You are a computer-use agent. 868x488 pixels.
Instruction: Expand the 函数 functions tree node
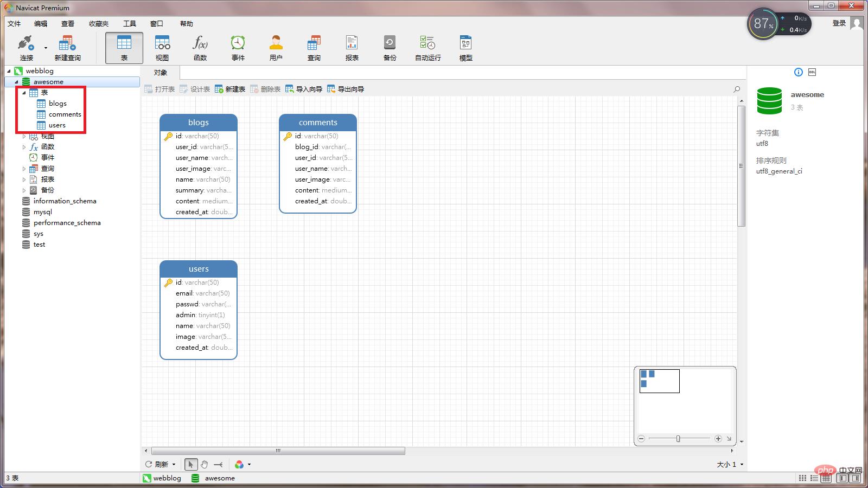point(24,147)
